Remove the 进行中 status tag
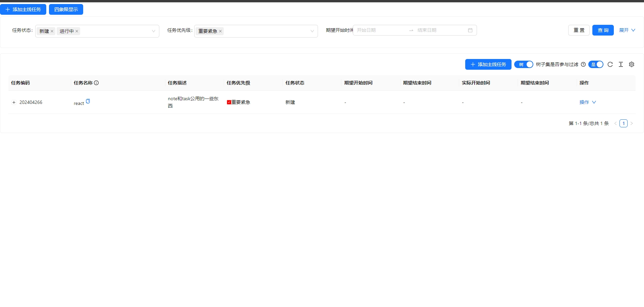 tap(77, 31)
